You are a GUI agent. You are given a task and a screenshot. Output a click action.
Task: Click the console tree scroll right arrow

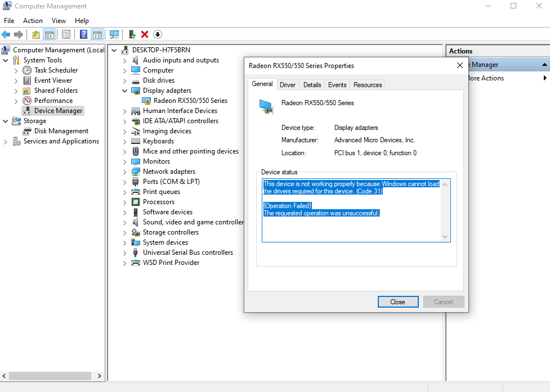coord(99,376)
